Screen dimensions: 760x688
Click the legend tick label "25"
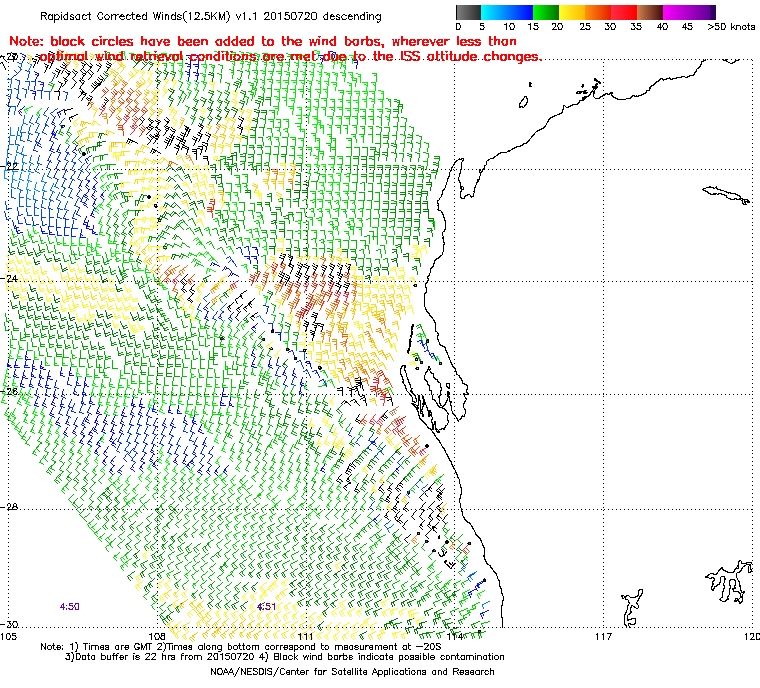click(585, 27)
